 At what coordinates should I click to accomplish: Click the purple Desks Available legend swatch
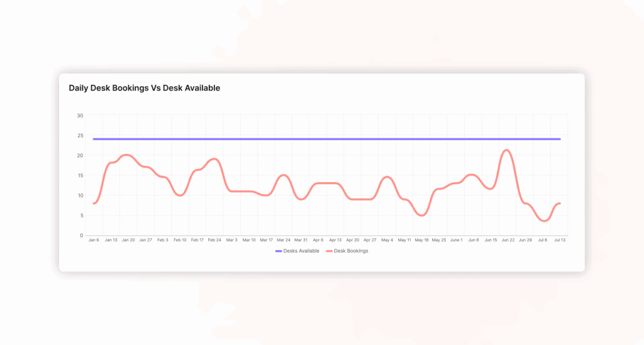(279, 251)
